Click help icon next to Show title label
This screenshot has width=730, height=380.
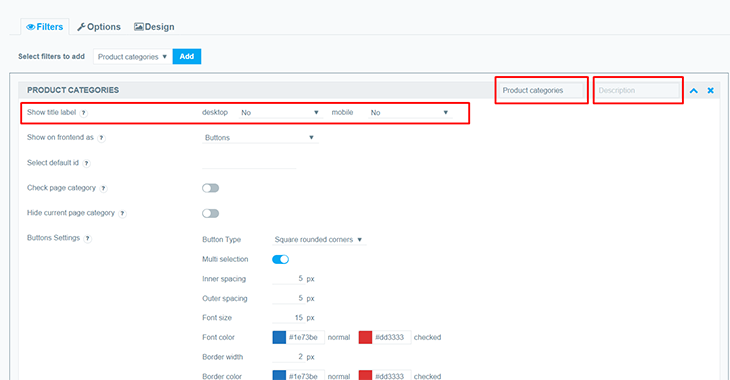[x=83, y=113]
